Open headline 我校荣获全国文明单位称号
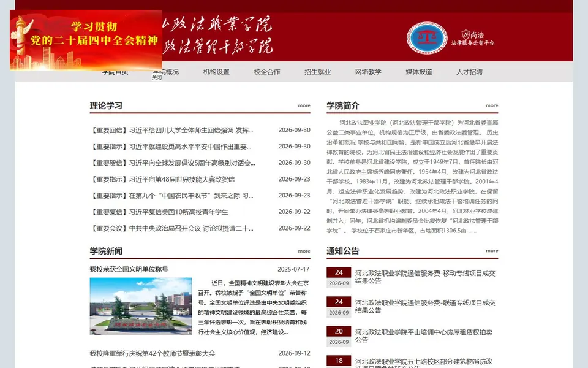 [129, 269]
